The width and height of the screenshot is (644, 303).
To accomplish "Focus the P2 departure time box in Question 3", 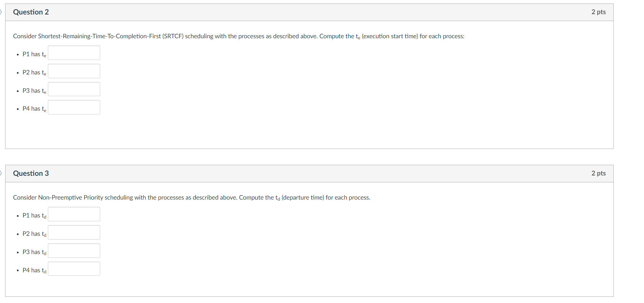I will coord(74,232).
